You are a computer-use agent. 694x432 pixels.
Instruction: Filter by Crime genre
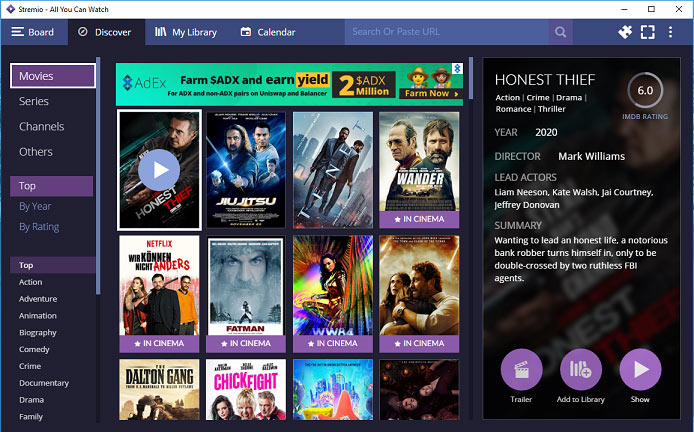click(30, 366)
